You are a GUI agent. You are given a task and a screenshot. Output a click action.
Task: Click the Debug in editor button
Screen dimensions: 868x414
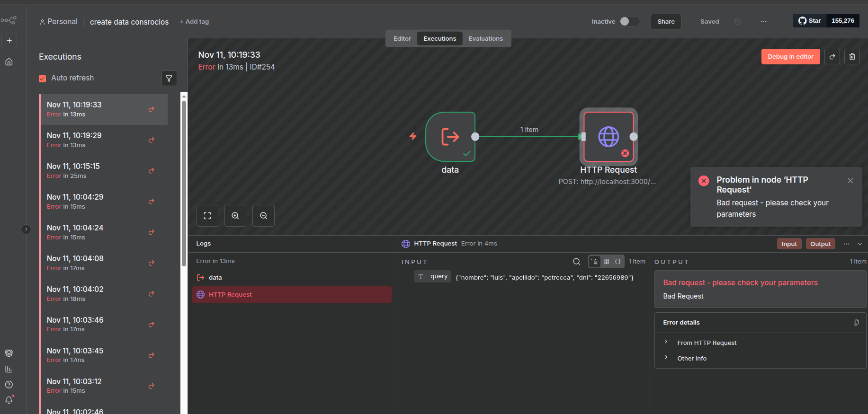pos(790,57)
